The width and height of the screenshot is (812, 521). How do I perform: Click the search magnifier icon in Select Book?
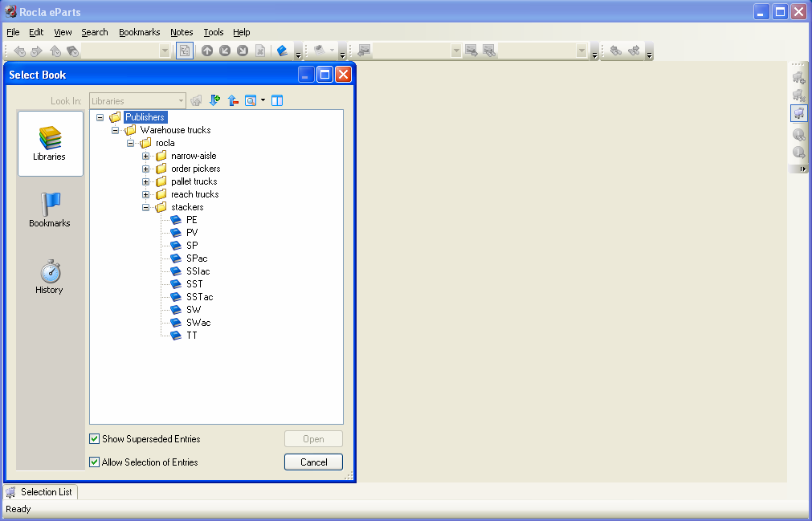click(x=251, y=100)
